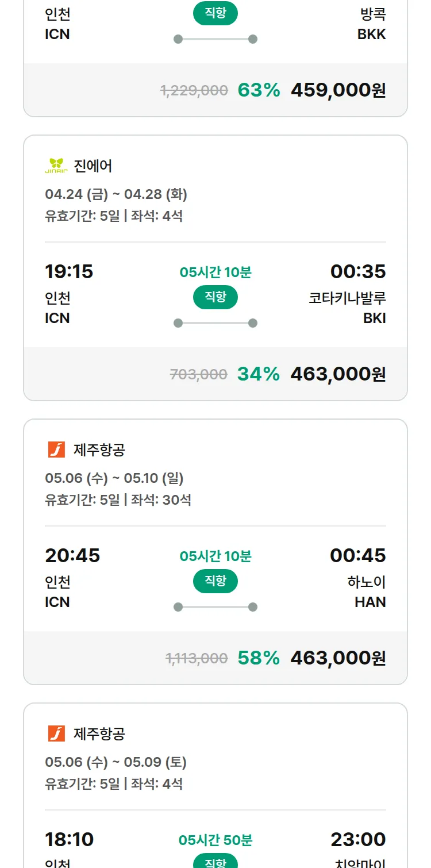Click the struck-through 1,113,000 original price
The height and width of the screenshot is (868, 431).
[197, 659]
